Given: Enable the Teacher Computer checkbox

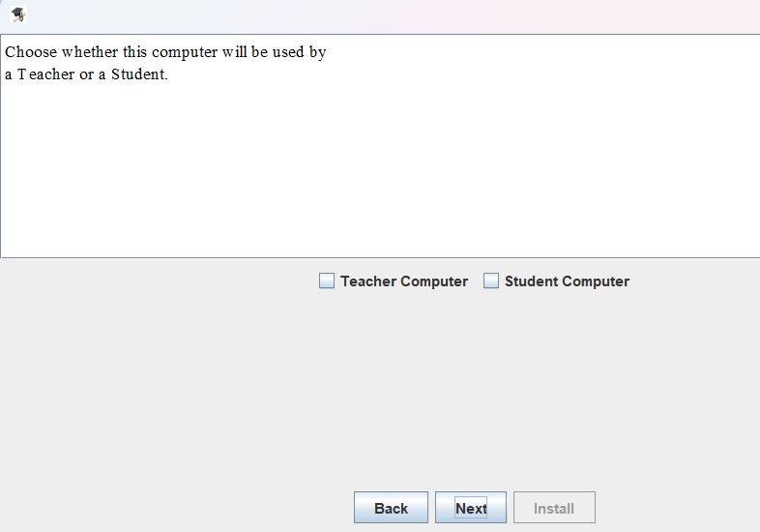Looking at the screenshot, I should point(327,281).
